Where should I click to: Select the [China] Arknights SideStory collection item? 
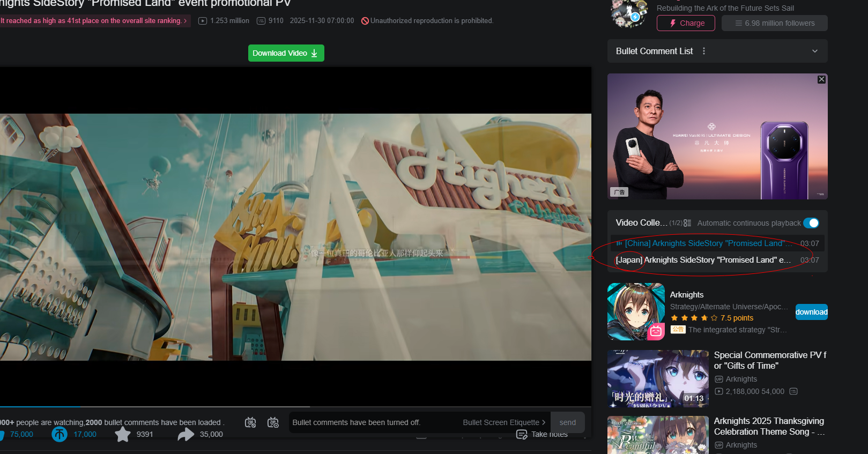[x=717, y=243]
